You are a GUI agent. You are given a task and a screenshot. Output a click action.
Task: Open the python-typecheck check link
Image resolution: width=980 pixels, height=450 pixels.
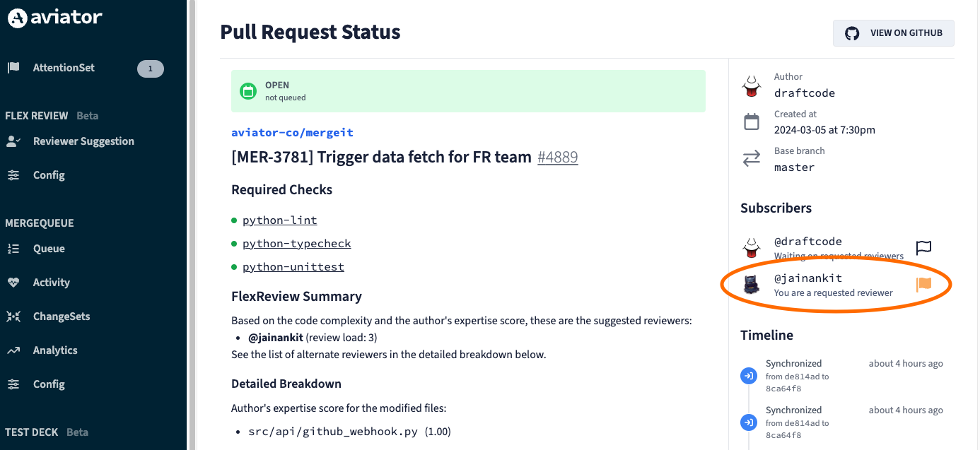coord(296,244)
